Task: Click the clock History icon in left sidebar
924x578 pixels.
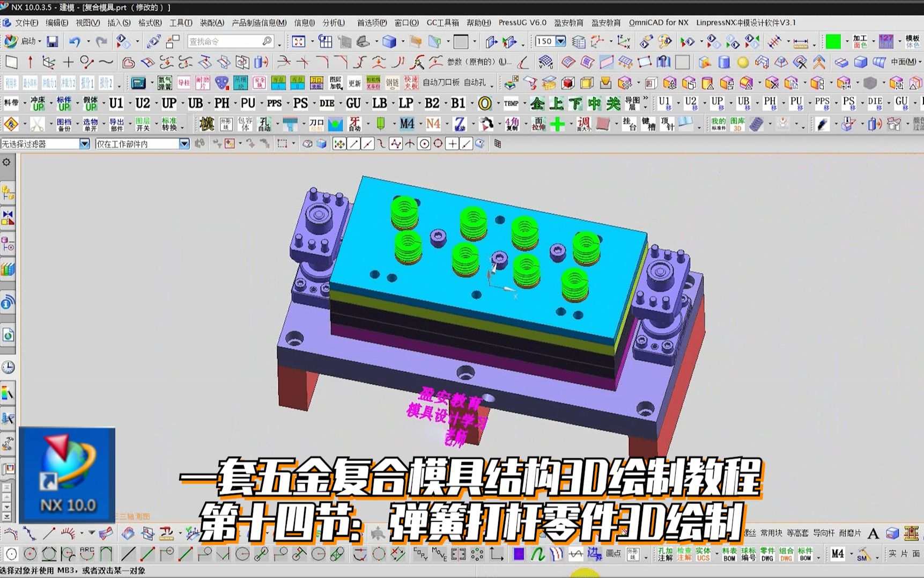Action: 8,368
